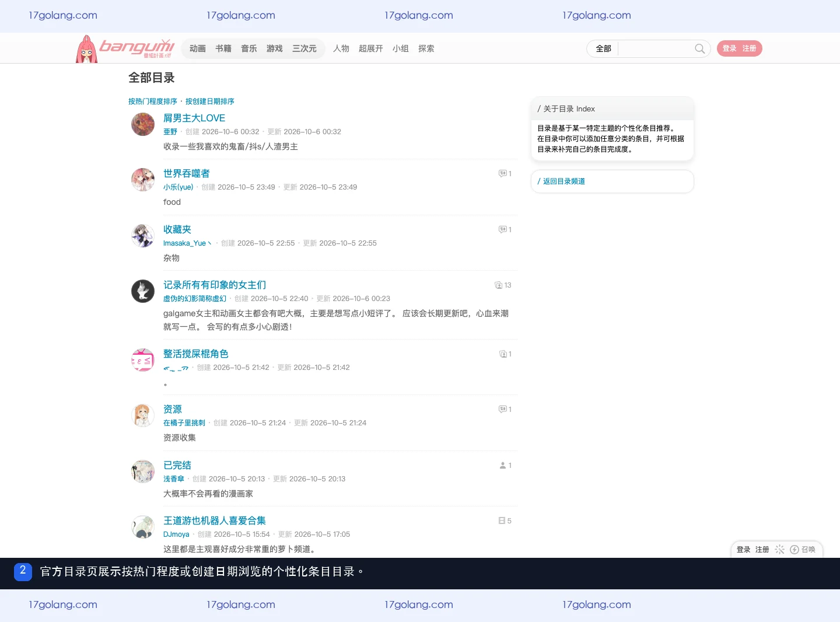Open the 世界吞噬者 index

[x=187, y=173]
